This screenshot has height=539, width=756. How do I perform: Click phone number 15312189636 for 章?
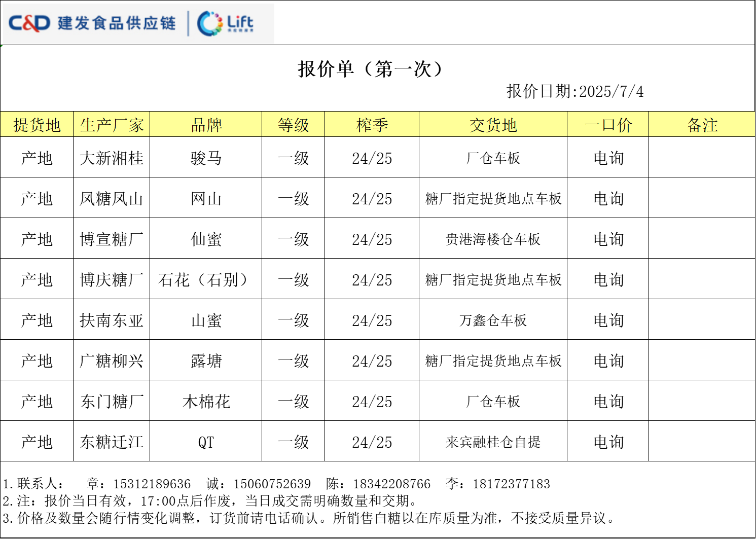click(x=152, y=484)
